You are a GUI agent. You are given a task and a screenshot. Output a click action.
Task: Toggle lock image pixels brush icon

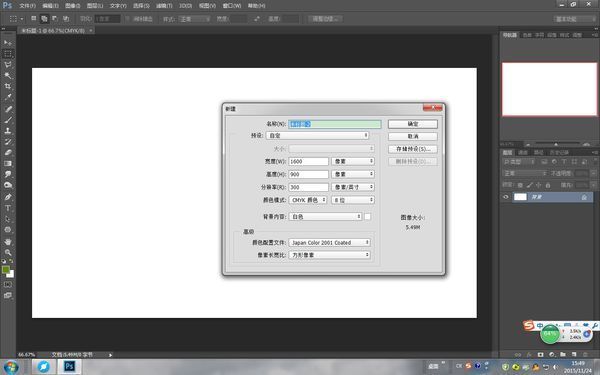pos(530,185)
